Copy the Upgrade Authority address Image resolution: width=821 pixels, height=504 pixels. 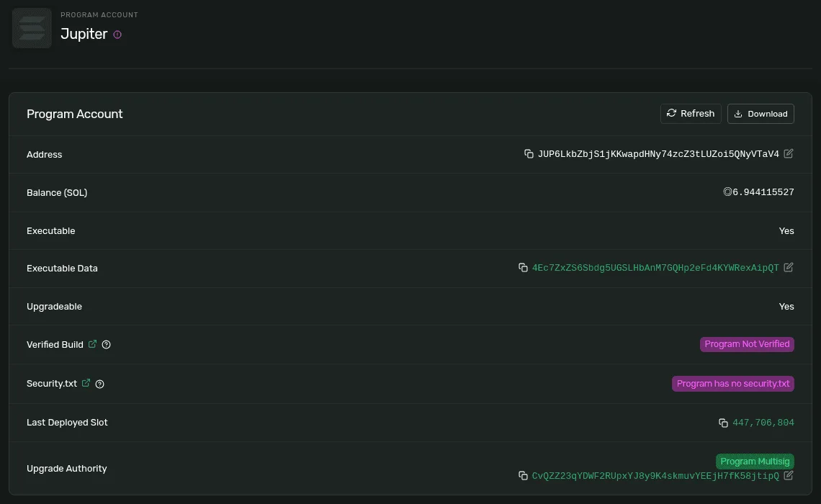click(x=523, y=475)
